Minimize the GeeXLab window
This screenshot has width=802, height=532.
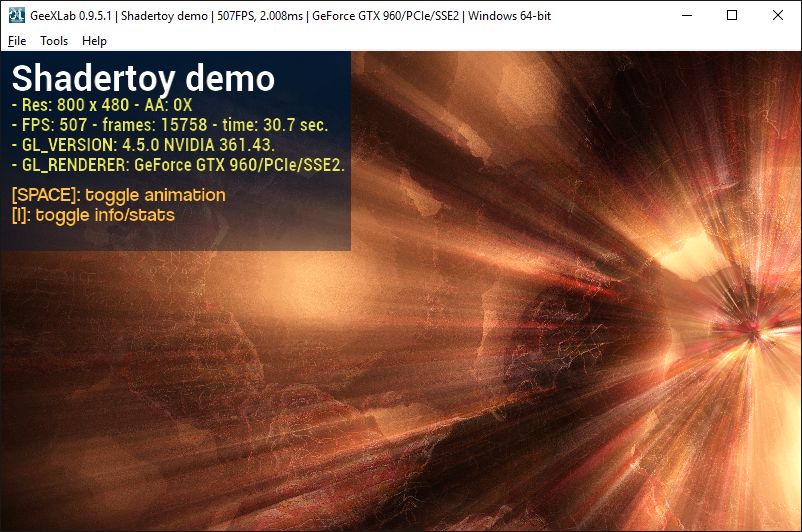687,15
